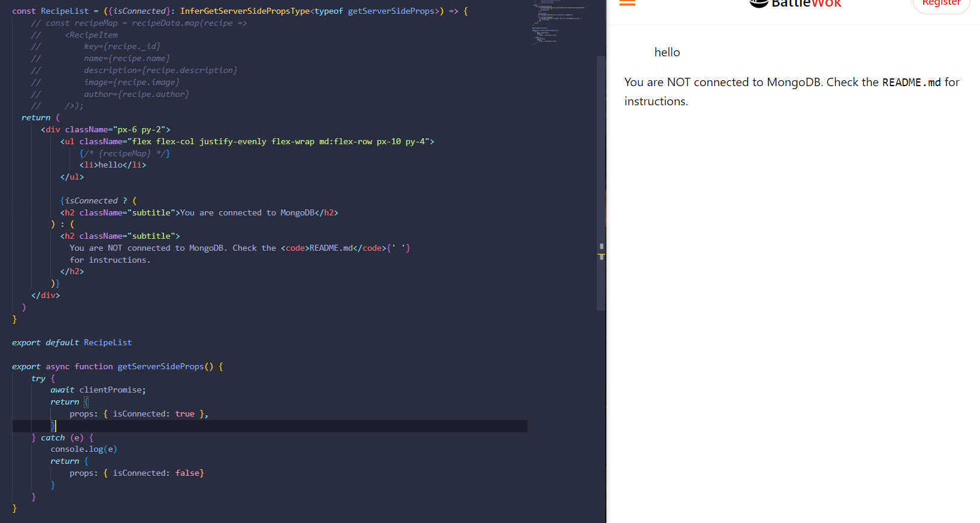Click the ul className flex-col line
980x523 pixels.
247,142
